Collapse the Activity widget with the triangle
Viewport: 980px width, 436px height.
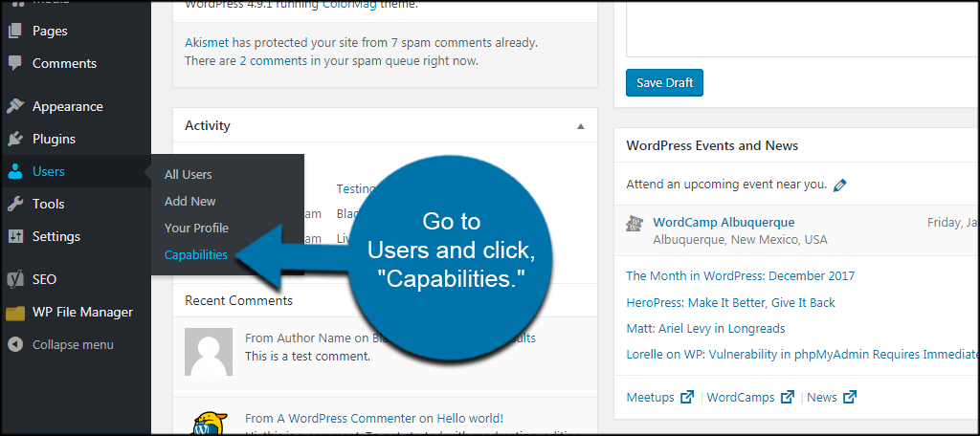click(581, 126)
